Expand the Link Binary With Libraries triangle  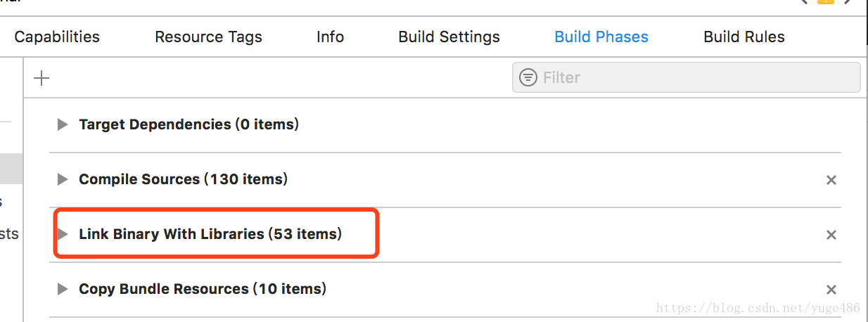coord(63,234)
